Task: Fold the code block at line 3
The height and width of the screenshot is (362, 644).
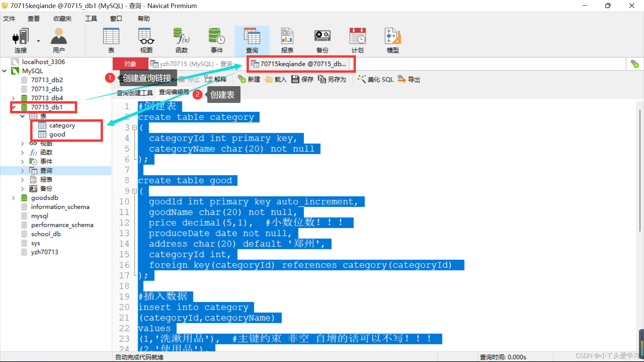Action: point(135,128)
